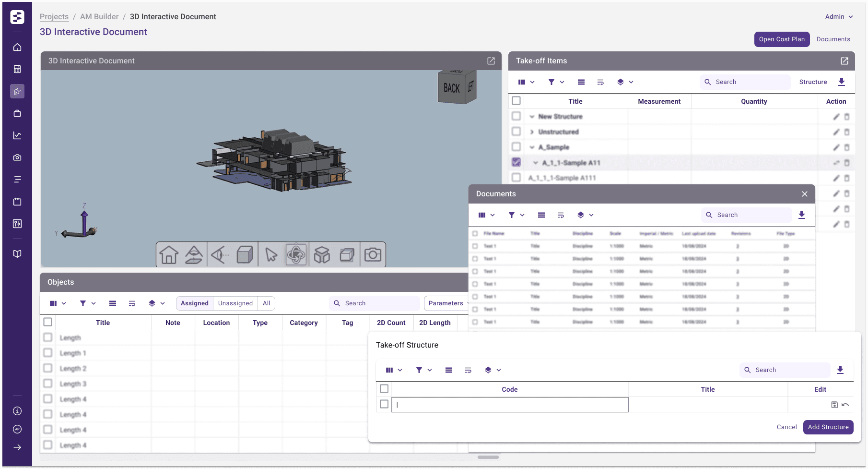Download the Take-off Structure list
This screenshot has width=868, height=469.
[840, 370]
